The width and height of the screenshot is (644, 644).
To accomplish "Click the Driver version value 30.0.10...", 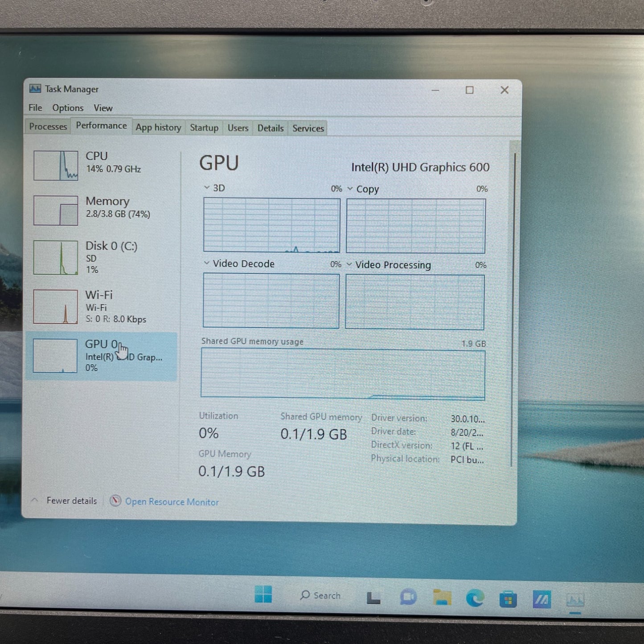I will 468,419.
